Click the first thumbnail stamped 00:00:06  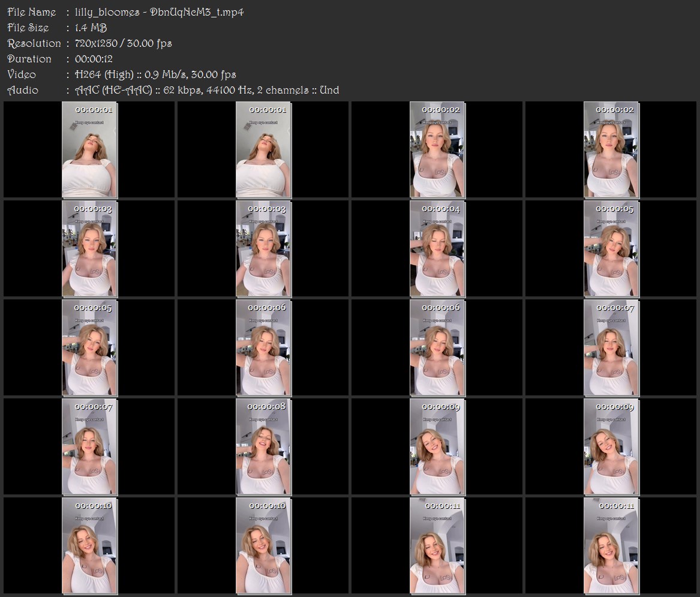(263, 348)
